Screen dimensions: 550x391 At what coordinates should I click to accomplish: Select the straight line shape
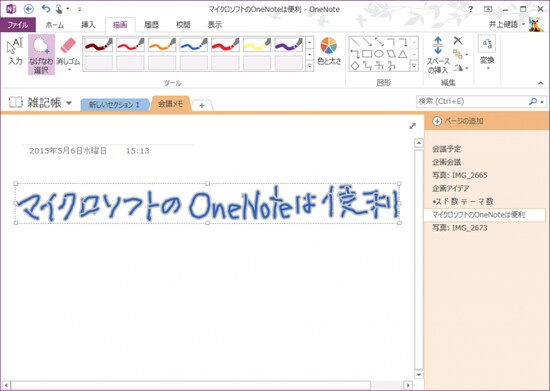355,42
